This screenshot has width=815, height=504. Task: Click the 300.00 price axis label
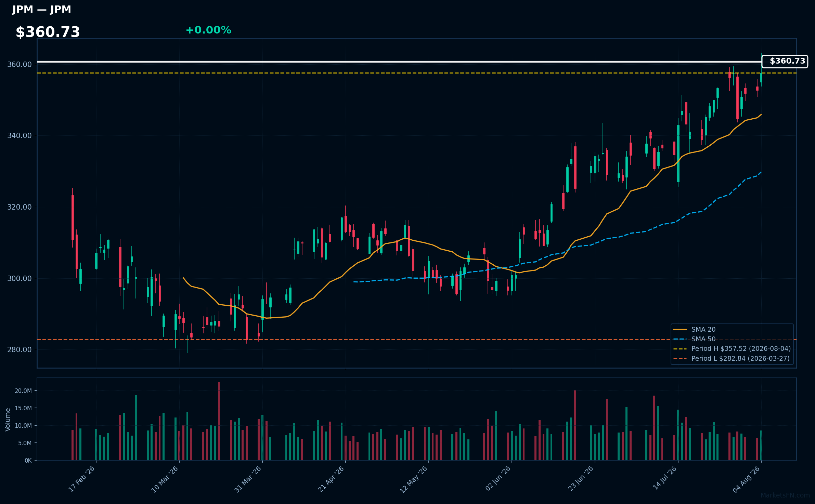click(20, 278)
